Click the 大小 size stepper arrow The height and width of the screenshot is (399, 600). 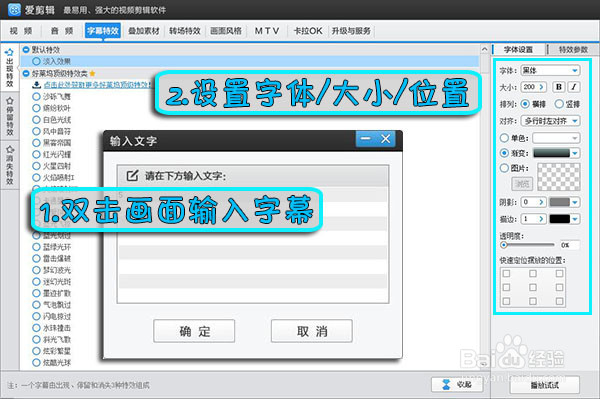[x=541, y=87]
